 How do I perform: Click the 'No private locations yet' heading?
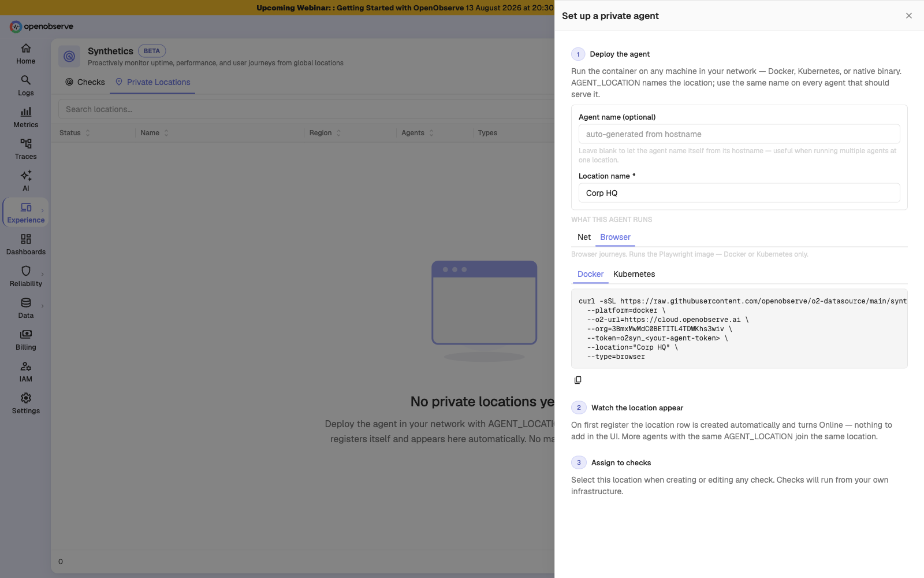coord(482,402)
